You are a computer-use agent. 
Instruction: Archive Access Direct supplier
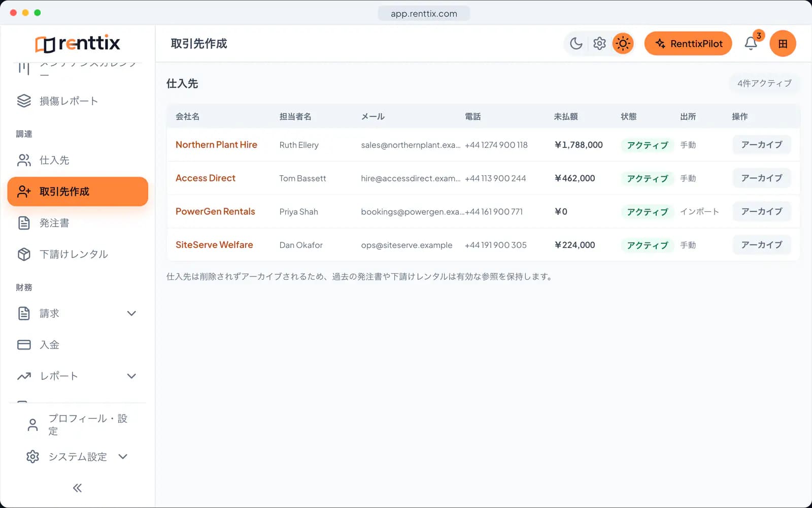761,178
